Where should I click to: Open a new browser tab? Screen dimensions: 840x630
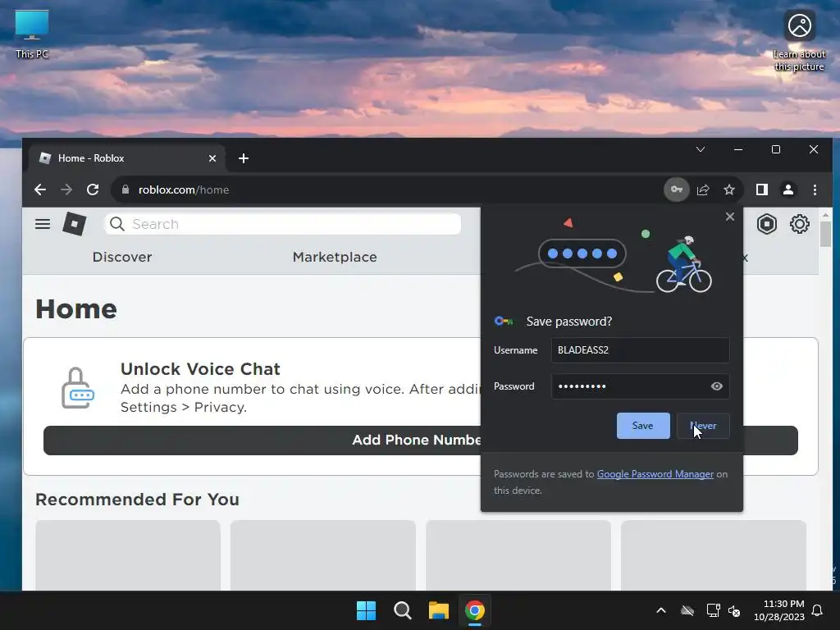[x=243, y=158]
